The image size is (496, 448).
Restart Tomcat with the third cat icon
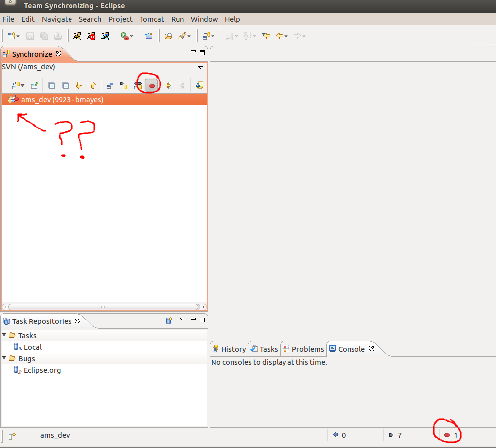pos(105,36)
